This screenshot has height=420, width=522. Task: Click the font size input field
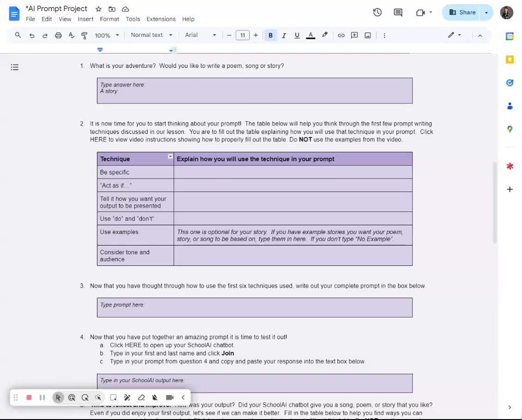click(243, 35)
